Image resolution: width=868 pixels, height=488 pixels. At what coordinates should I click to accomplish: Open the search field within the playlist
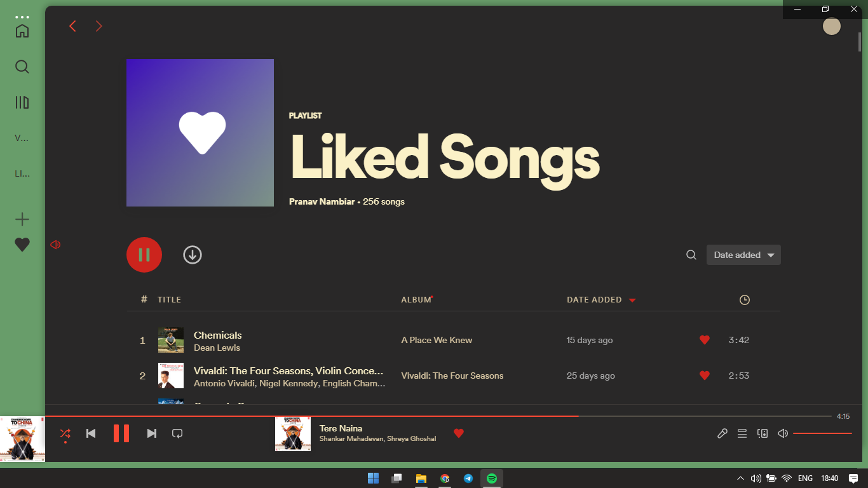point(691,254)
